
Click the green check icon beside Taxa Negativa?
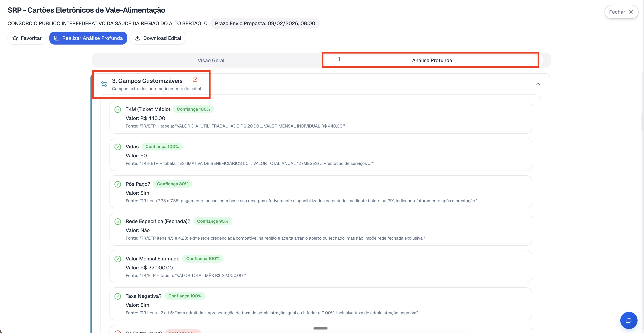pyautogui.click(x=118, y=296)
